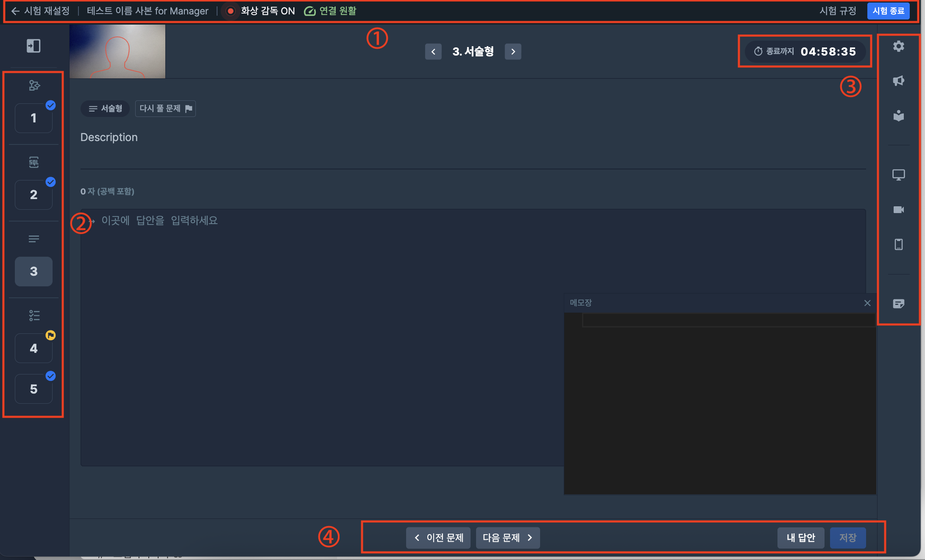Screen dimensions: 925x560
Task: Open 내 답안 my answers
Action: (x=800, y=538)
